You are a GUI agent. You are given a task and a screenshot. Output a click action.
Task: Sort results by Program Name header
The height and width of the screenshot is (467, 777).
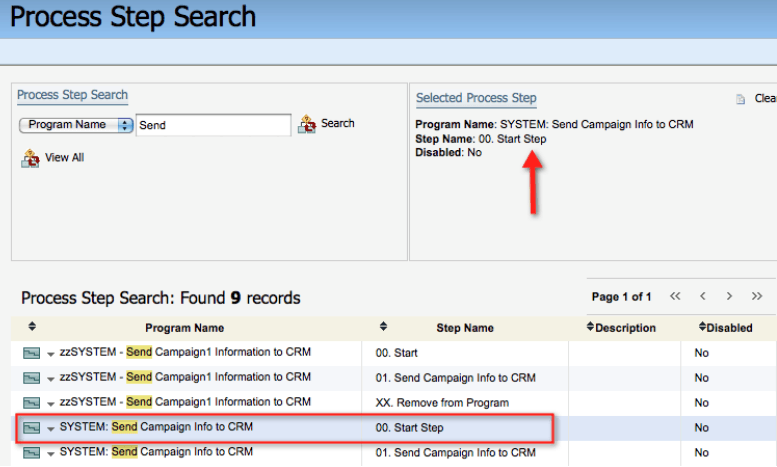[x=184, y=328]
